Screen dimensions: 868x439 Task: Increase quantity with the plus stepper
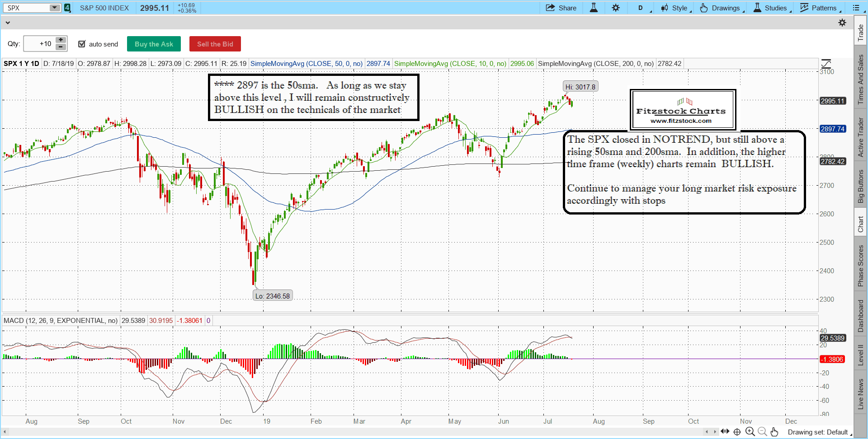(61, 40)
